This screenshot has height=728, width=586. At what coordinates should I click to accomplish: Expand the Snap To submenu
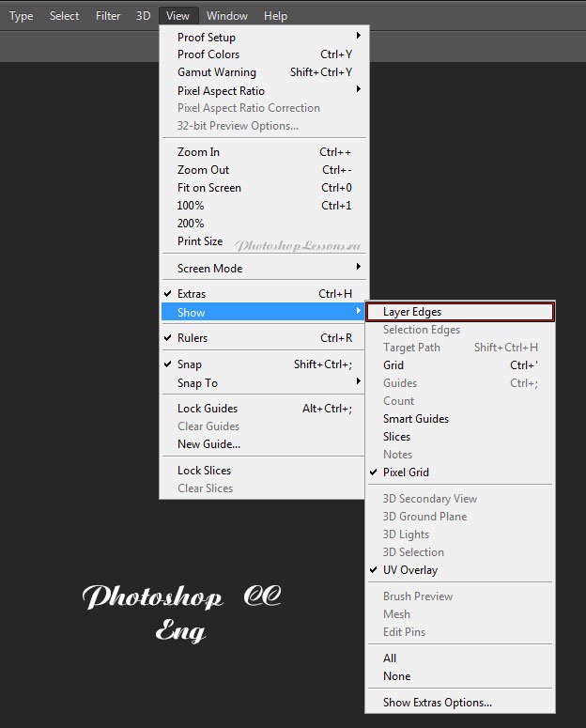(x=264, y=382)
